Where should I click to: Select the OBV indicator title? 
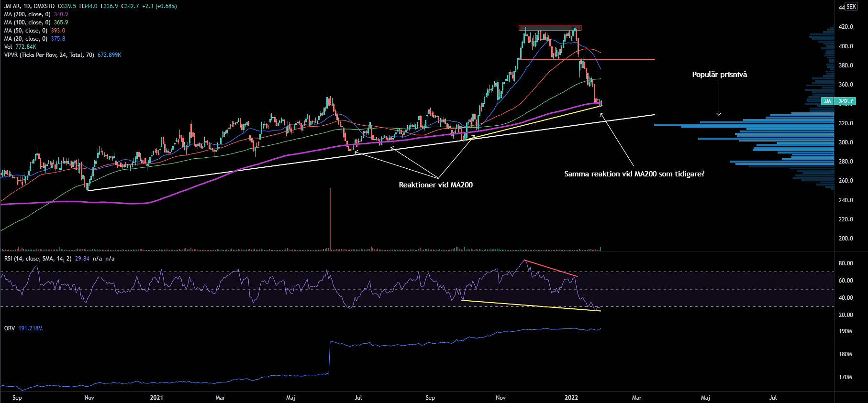[10, 328]
